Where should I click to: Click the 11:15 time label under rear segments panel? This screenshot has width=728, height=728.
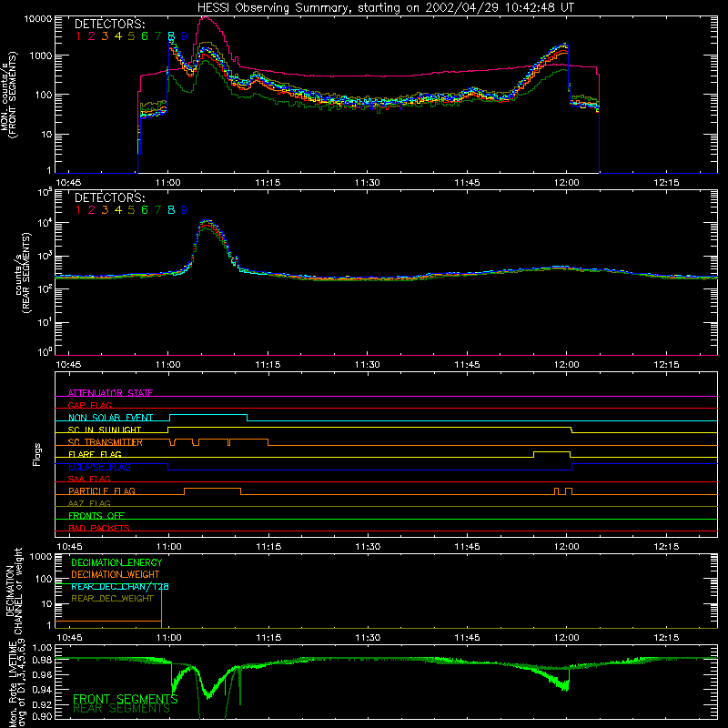(x=268, y=365)
